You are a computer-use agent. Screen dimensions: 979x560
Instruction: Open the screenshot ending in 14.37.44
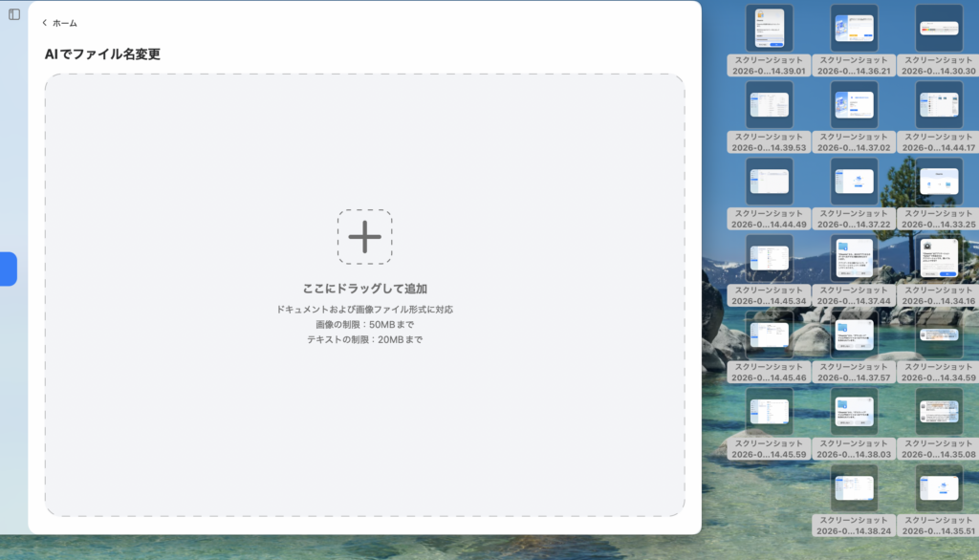click(x=854, y=256)
